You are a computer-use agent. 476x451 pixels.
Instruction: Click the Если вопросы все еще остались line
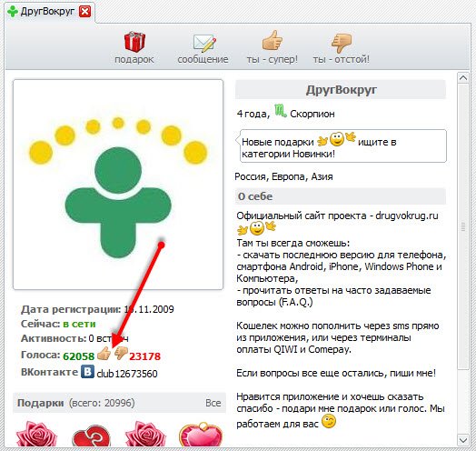[336, 373]
